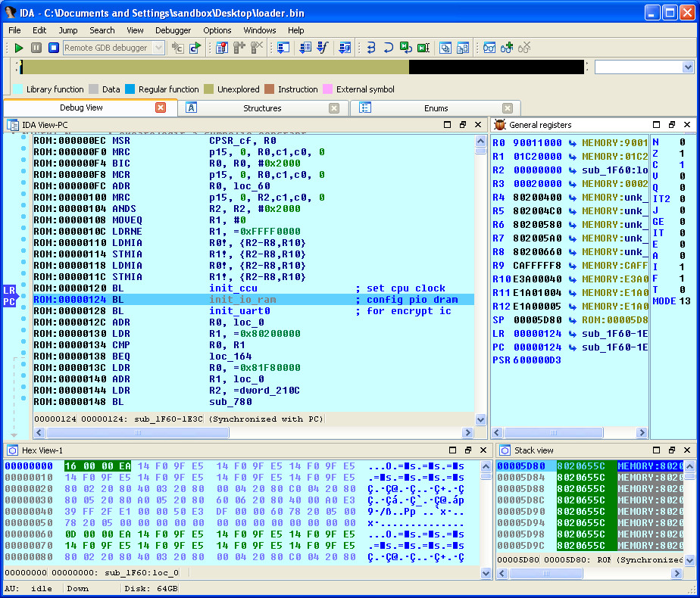Switch to the Structures tab
700x598 pixels.
(262, 108)
